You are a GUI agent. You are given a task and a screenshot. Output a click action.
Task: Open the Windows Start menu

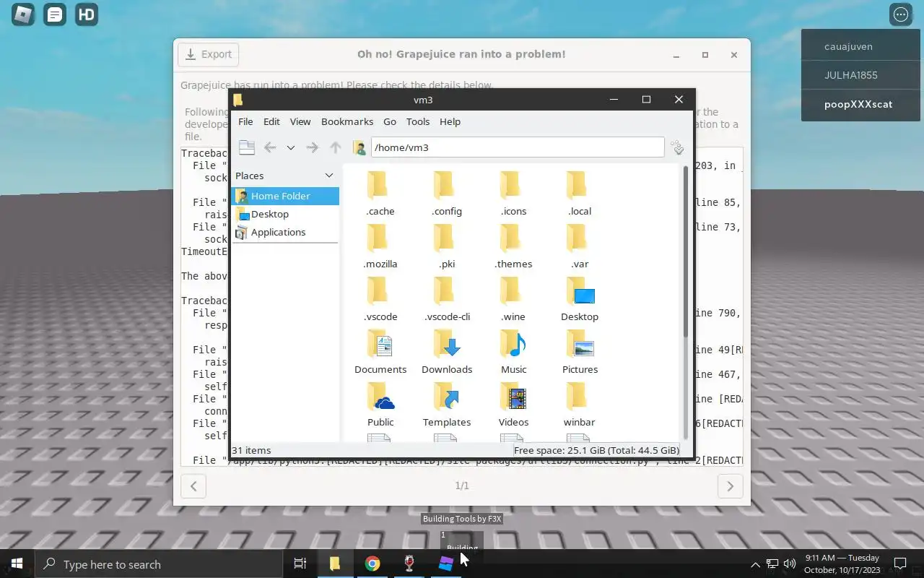point(17,564)
